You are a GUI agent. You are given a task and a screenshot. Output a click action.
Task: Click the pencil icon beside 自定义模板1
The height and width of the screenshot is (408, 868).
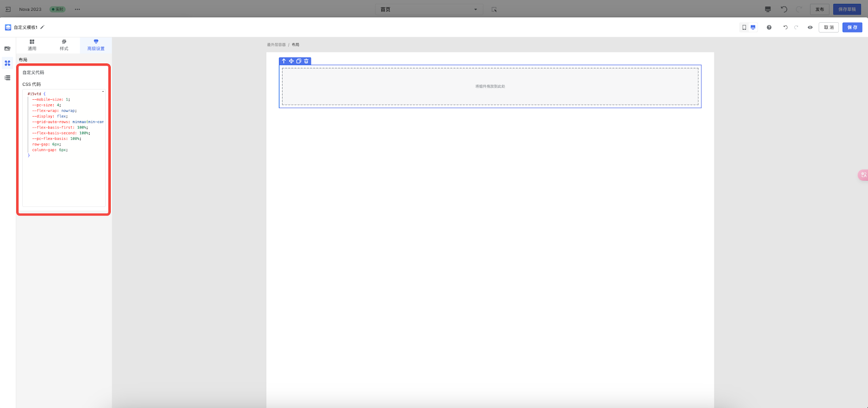[42, 27]
